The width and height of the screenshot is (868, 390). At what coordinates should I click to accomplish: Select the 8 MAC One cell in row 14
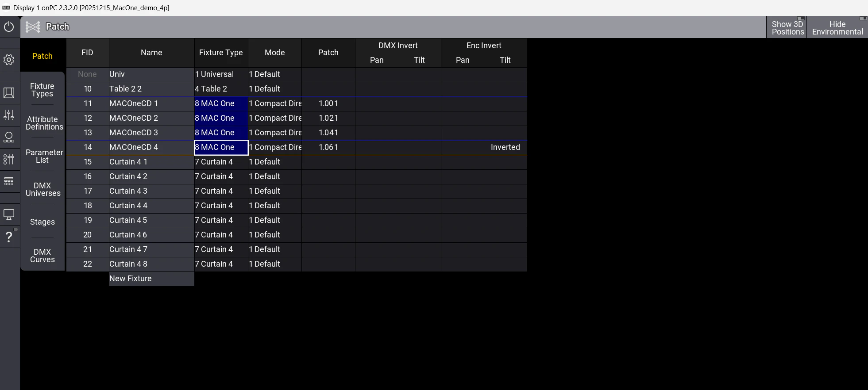point(221,147)
